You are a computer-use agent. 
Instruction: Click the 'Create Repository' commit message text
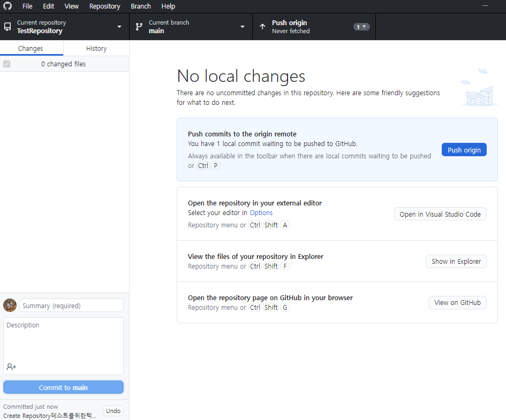50,416
